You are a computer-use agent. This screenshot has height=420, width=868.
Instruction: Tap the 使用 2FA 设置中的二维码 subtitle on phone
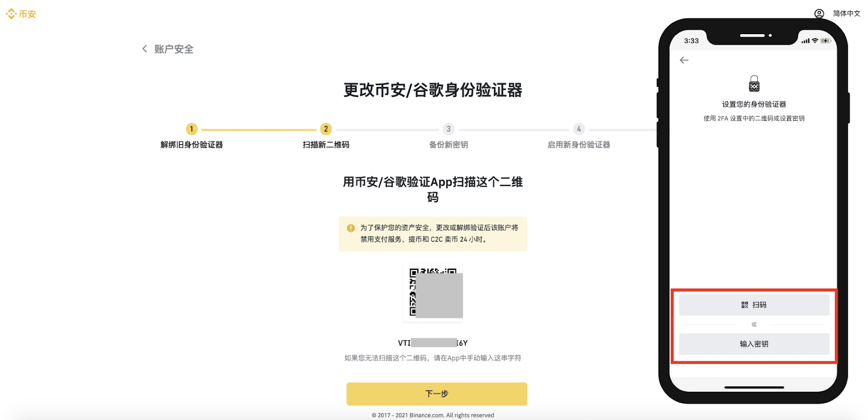[754, 118]
